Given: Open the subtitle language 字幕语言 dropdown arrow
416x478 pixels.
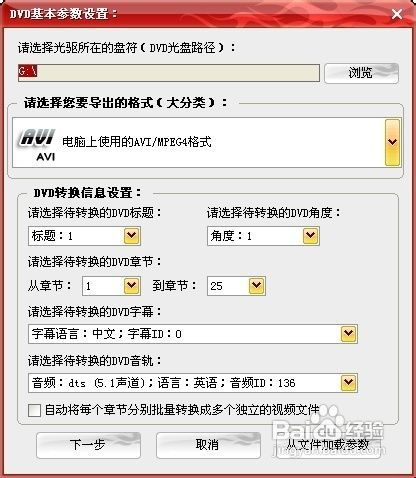Looking at the screenshot, I should [349, 334].
